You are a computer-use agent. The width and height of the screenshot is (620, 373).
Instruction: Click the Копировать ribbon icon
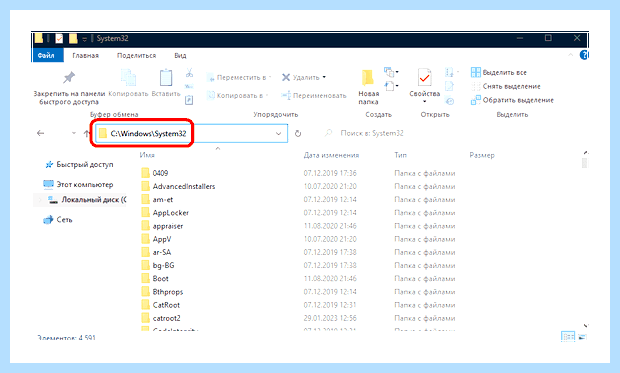click(x=128, y=78)
